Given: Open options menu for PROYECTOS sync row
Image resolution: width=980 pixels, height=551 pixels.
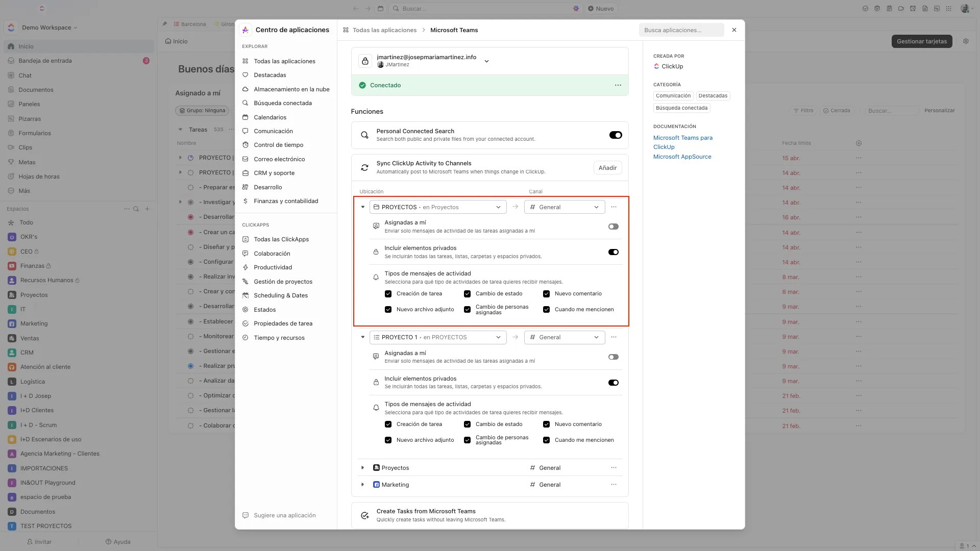Looking at the screenshot, I should pyautogui.click(x=614, y=207).
